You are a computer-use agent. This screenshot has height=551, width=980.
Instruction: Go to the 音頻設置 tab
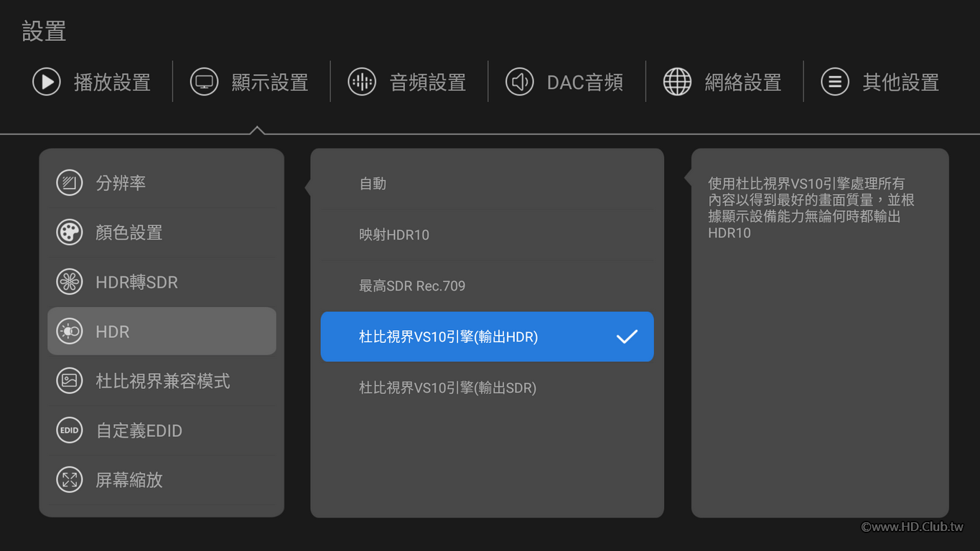point(408,82)
